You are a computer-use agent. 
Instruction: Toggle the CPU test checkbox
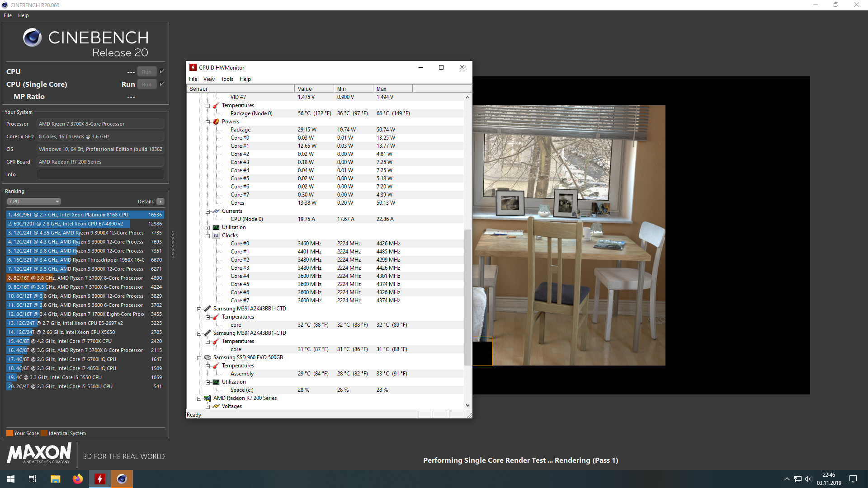tap(162, 71)
